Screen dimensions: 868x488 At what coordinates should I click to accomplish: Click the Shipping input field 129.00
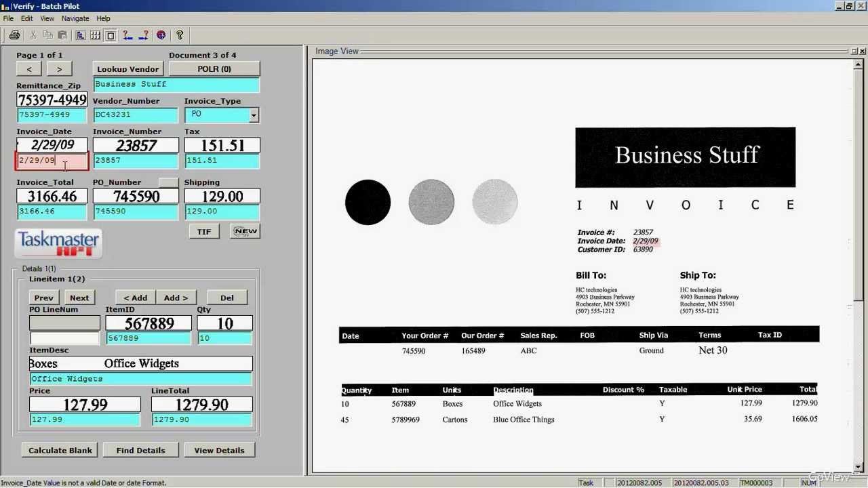click(x=222, y=211)
